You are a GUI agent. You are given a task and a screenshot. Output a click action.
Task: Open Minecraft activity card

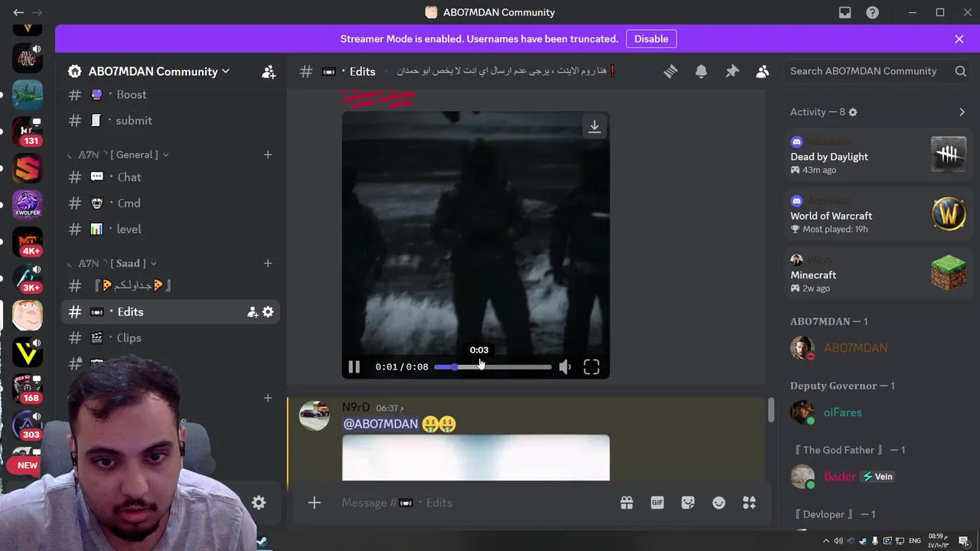coord(879,274)
